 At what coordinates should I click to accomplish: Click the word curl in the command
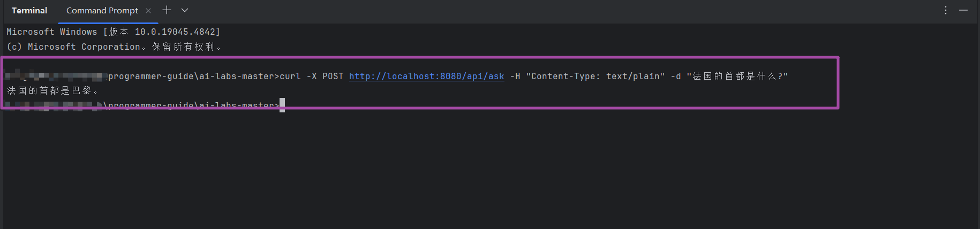click(x=290, y=77)
